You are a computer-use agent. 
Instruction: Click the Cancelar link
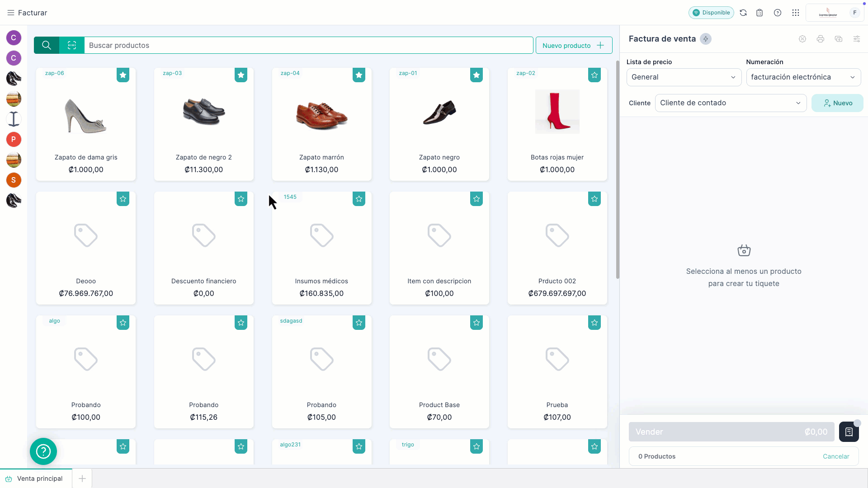tap(836, 456)
